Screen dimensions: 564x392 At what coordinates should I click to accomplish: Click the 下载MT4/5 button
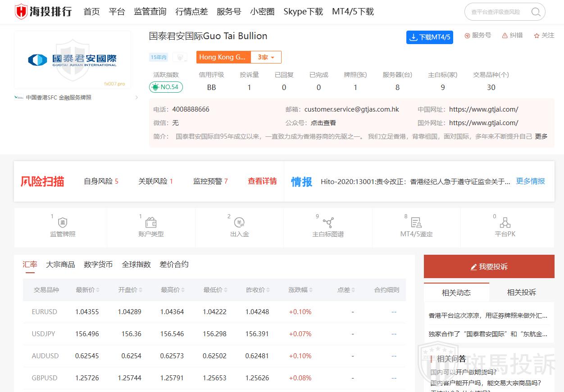click(x=429, y=37)
